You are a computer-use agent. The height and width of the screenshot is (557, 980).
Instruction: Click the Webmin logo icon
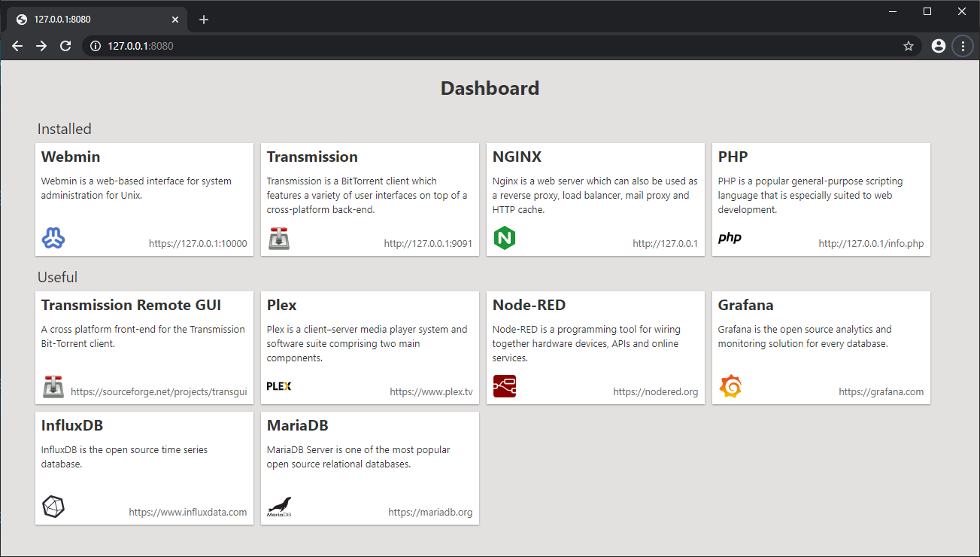point(53,238)
